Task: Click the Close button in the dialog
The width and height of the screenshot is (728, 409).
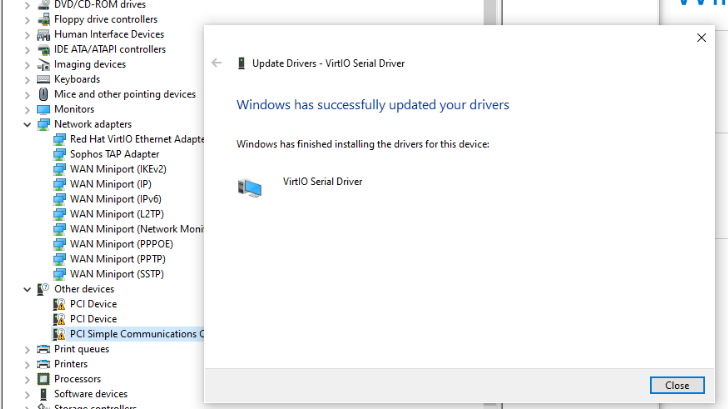Action: pyautogui.click(x=676, y=385)
